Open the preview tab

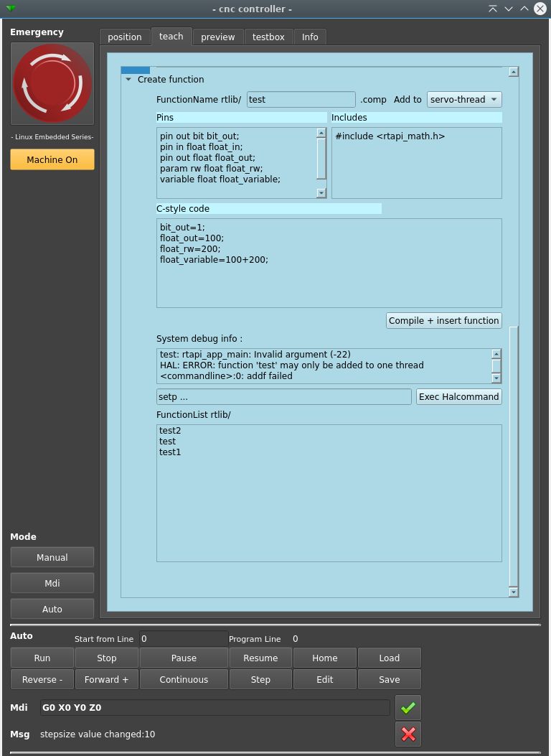tap(217, 37)
